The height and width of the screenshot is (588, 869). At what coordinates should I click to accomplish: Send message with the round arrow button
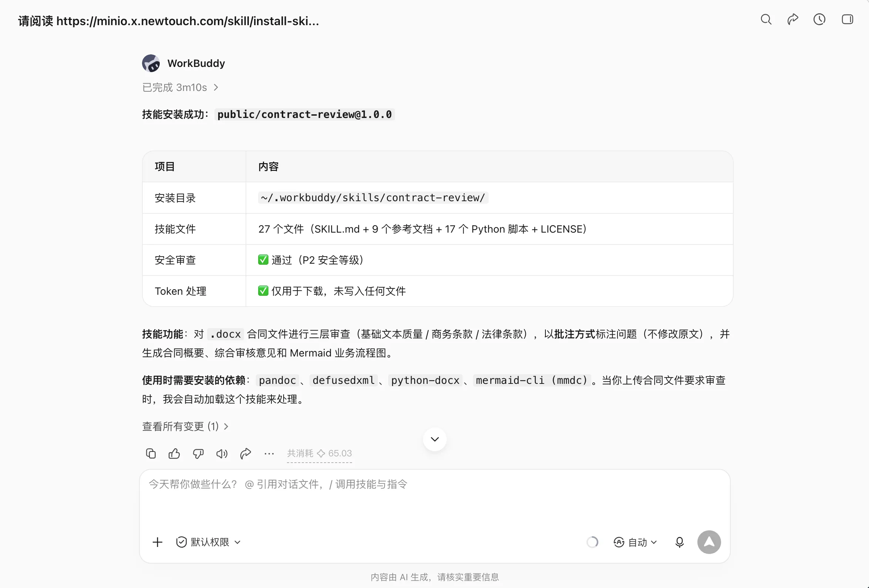709,542
